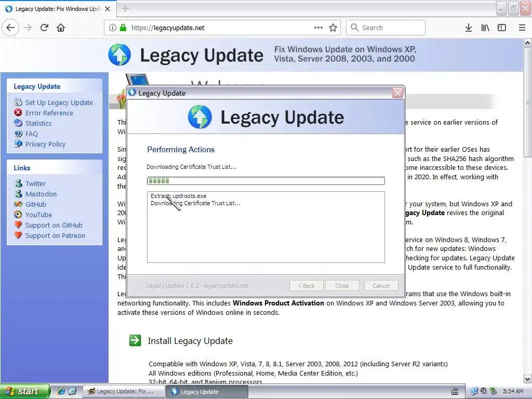Click the Support on Patreon heart icon
532x399 pixels.
coord(18,235)
